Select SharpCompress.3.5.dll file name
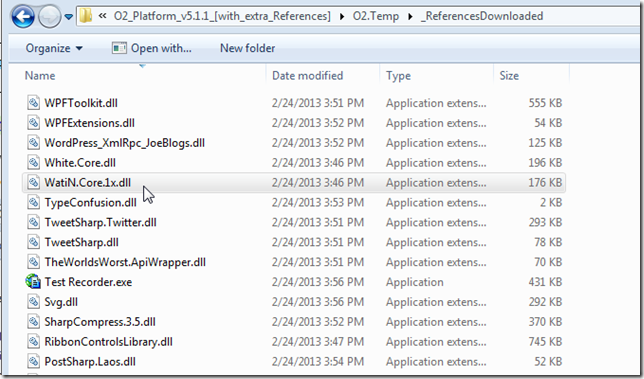Image resolution: width=644 pixels, height=379 pixels. [100, 322]
